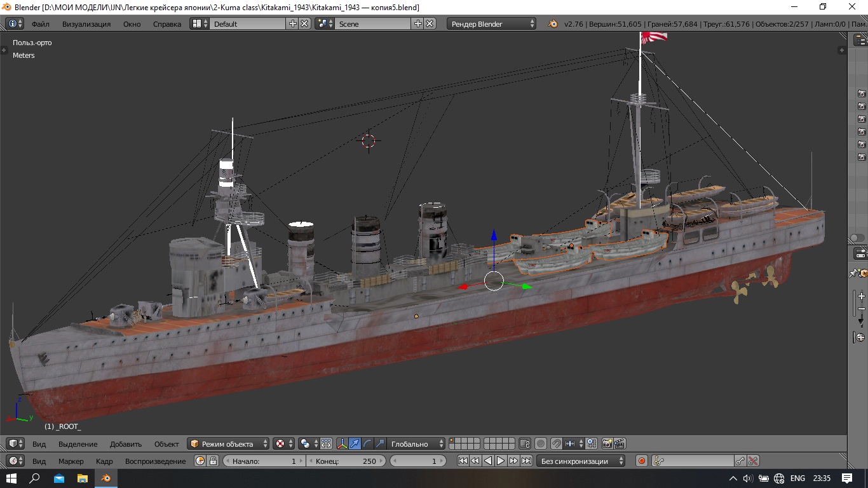Toggle lock camera and layers to scene

click(x=525, y=444)
